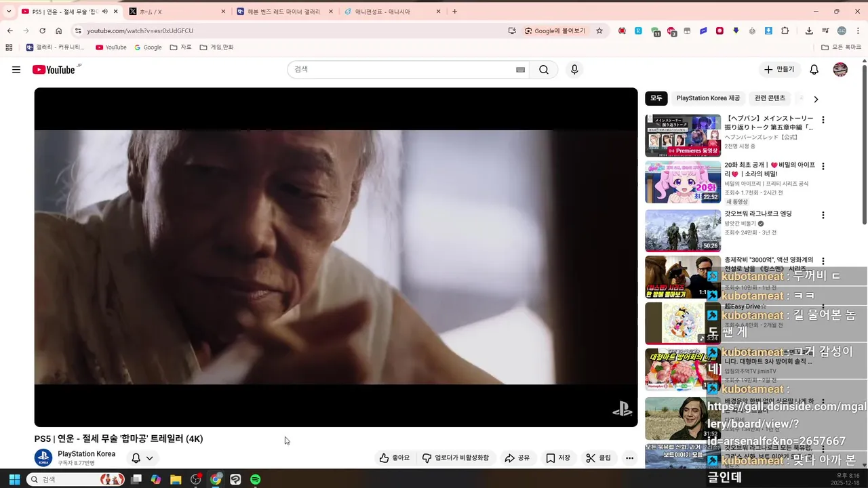868x488 pixels.
Task: Open the YouTube hamburger guide menu
Action: point(16,70)
